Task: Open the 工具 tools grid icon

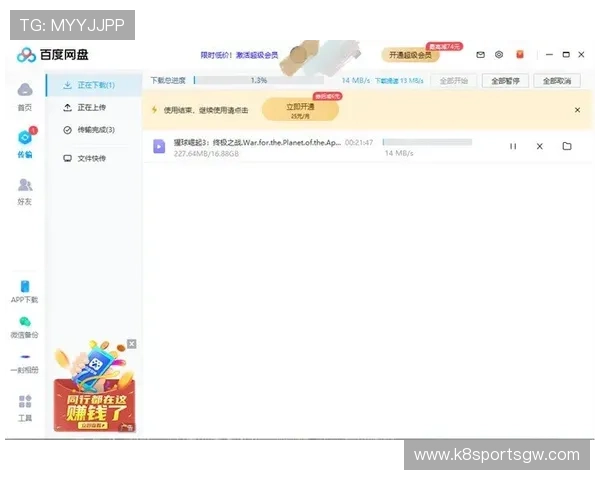Action: [x=25, y=402]
